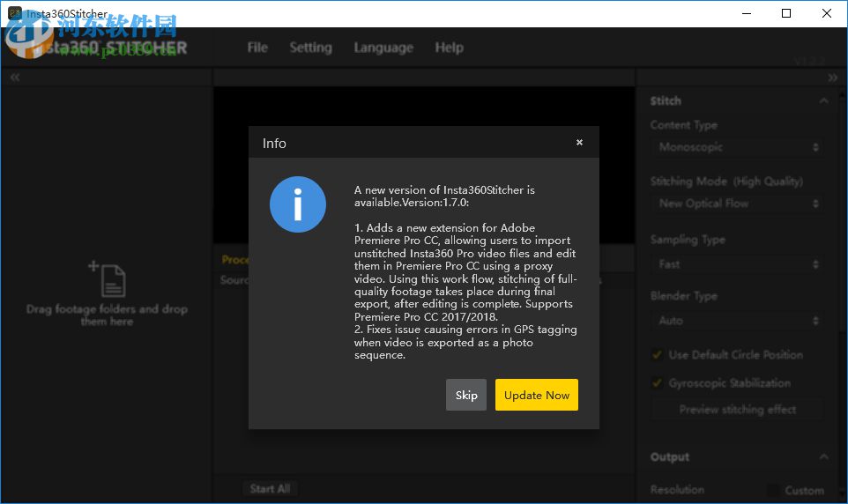Click the blue info icon in dialog

pyautogui.click(x=298, y=204)
